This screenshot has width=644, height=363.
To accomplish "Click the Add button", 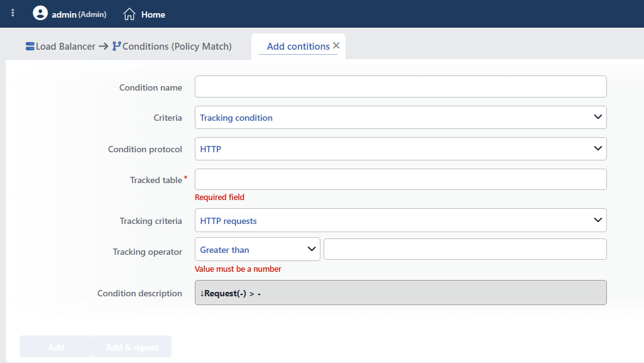I will point(56,347).
